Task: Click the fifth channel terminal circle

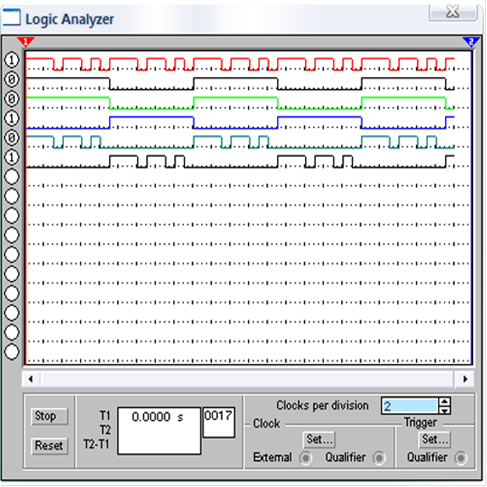Action: pos(12,138)
